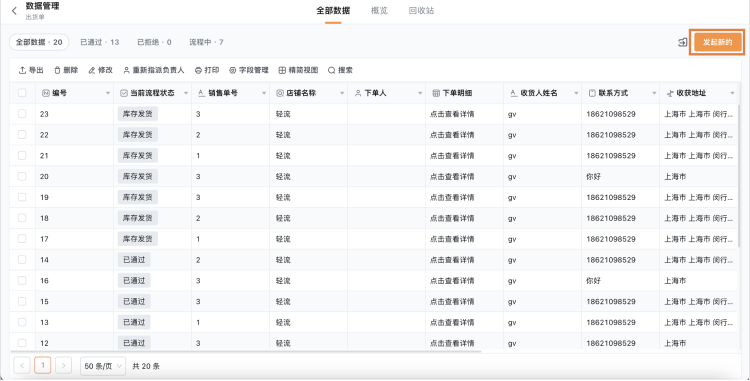Switch to the 概览 overview tab

pyautogui.click(x=379, y=11)
